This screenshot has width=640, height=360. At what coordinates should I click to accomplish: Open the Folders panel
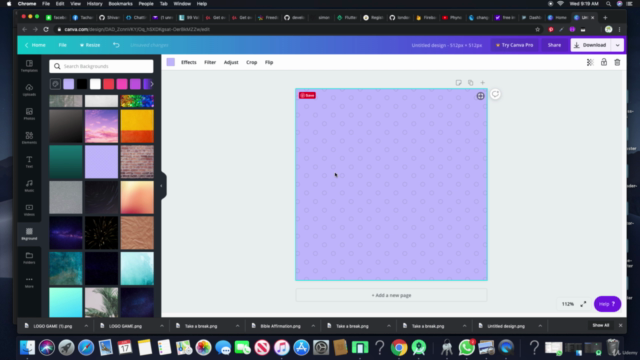[29, 258]
